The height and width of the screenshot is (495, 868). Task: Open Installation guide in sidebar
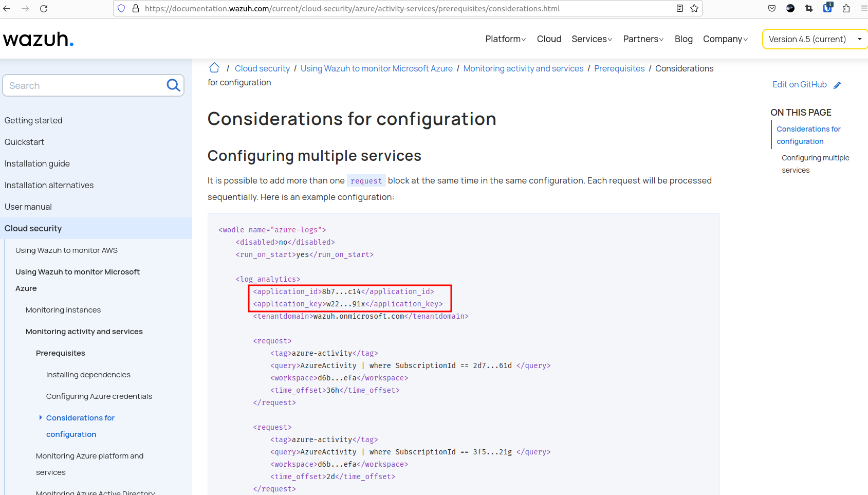pyautogui.click(x=37, y=163)
